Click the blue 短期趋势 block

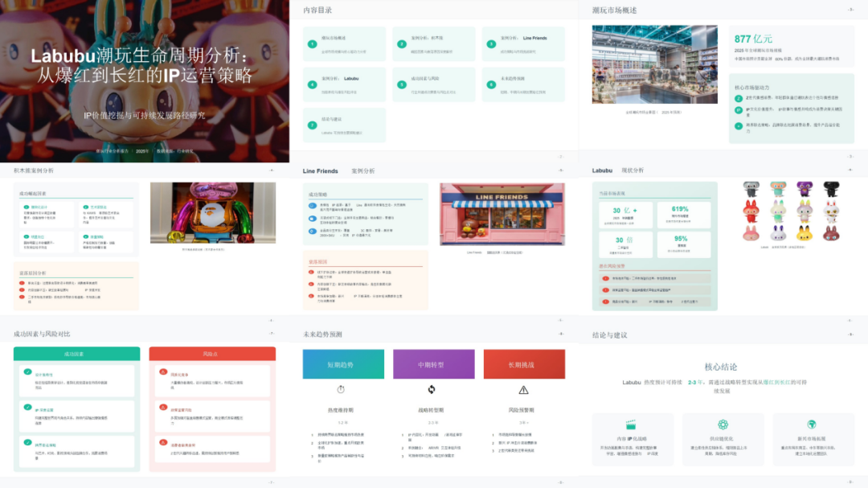click(343, 364)
